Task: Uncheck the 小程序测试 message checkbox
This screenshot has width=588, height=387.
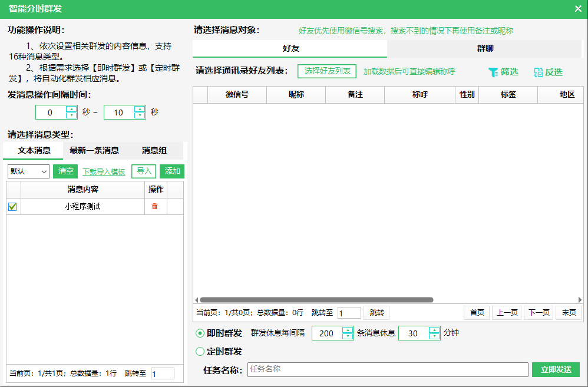Action: point(12,207)
